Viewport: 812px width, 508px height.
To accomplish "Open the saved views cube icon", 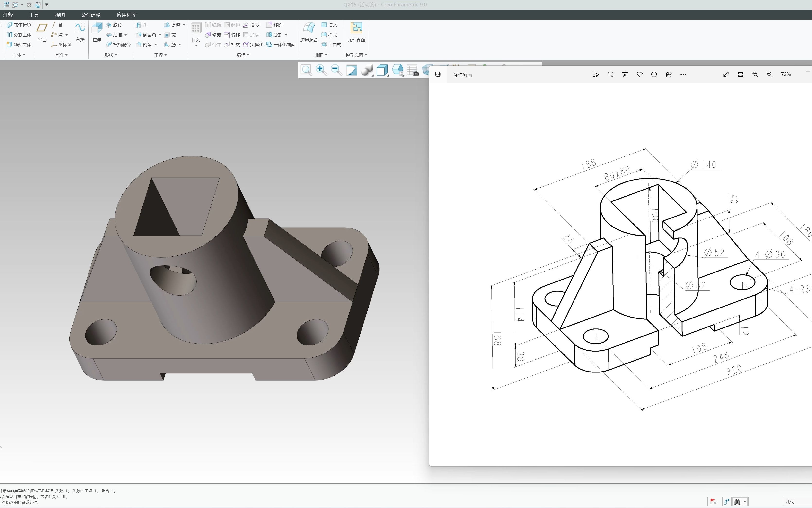I will pos(382,70).
